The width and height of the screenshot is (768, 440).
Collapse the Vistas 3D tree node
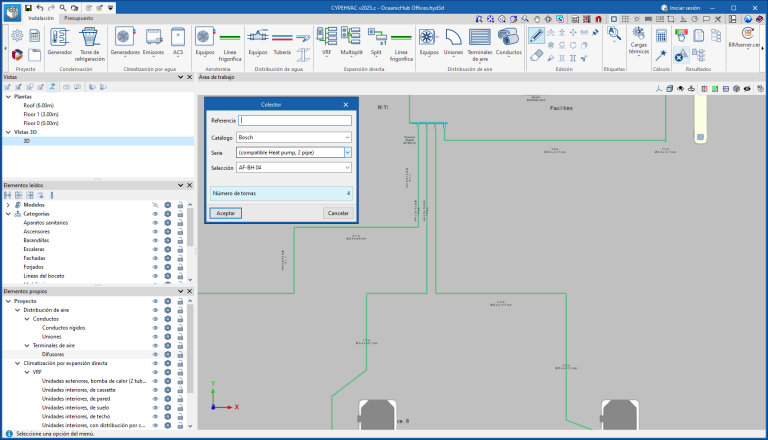8,132
